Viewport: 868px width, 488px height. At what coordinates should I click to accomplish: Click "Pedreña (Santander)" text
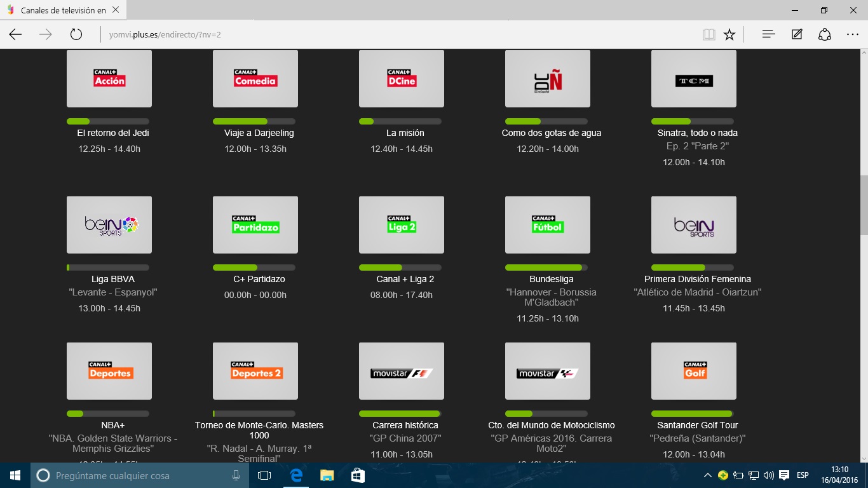[698, 438]
